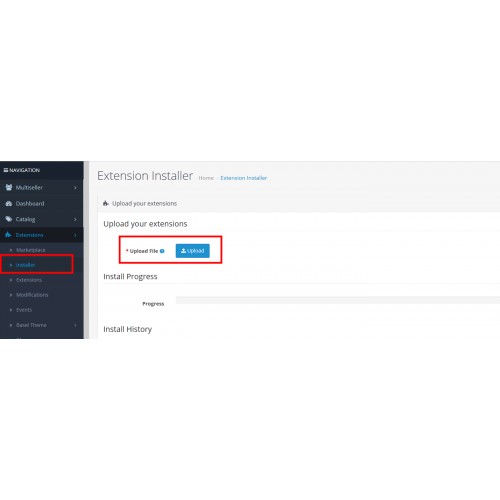500x500 pixels.
Task: Click the navigation hamburger icon
Action: 6,170
